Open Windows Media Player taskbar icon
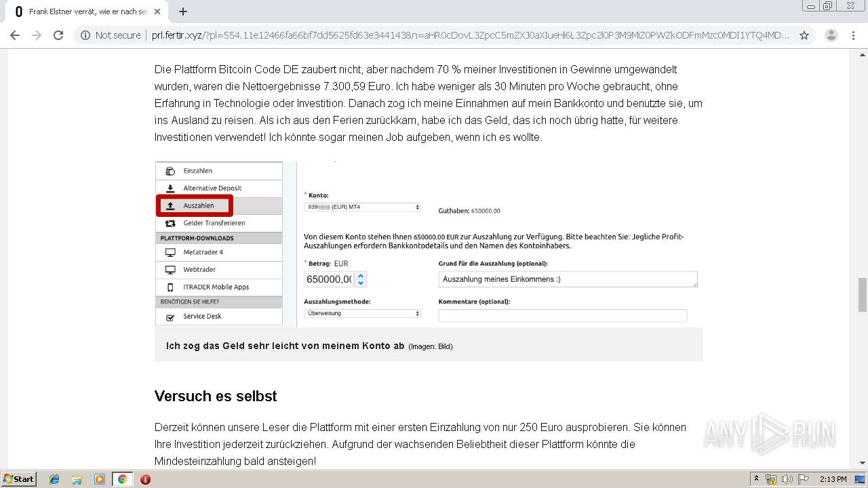The width and height of the screenshot is (868, 488). 100,479
